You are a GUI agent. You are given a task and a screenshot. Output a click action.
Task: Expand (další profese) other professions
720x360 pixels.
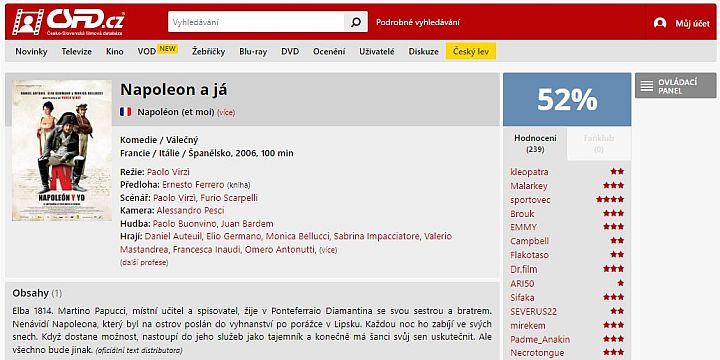click(x=144, y=263)
